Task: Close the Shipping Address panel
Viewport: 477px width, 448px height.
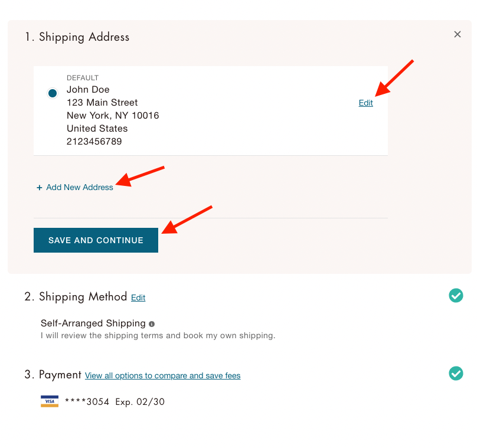Action: pyautogui.click(x=458, y=34)
